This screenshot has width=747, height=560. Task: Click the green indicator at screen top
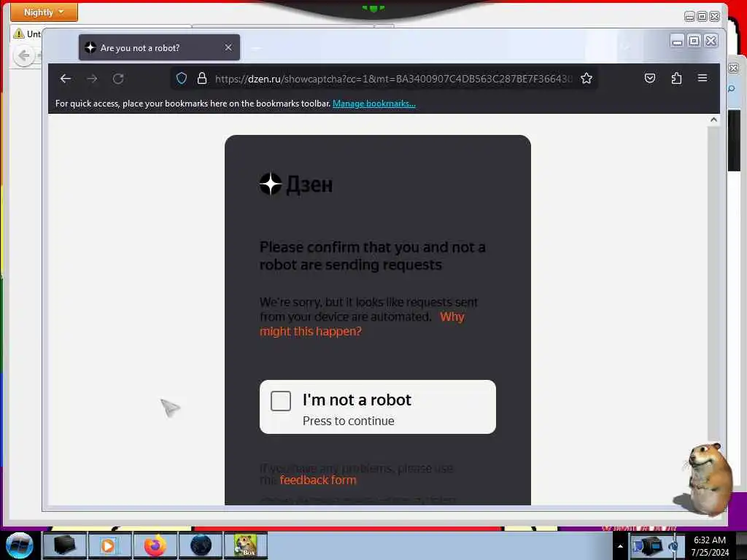(x=373, y=8)
